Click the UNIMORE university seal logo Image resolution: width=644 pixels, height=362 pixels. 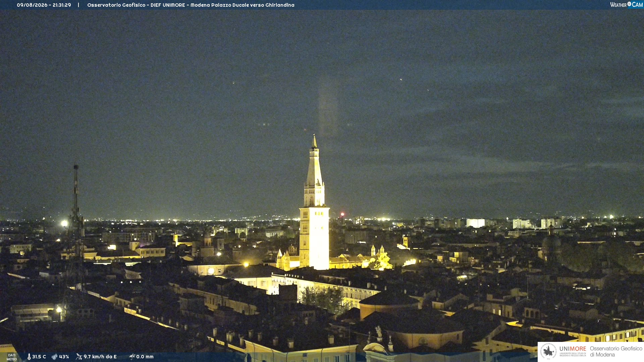tap(548, 351)
